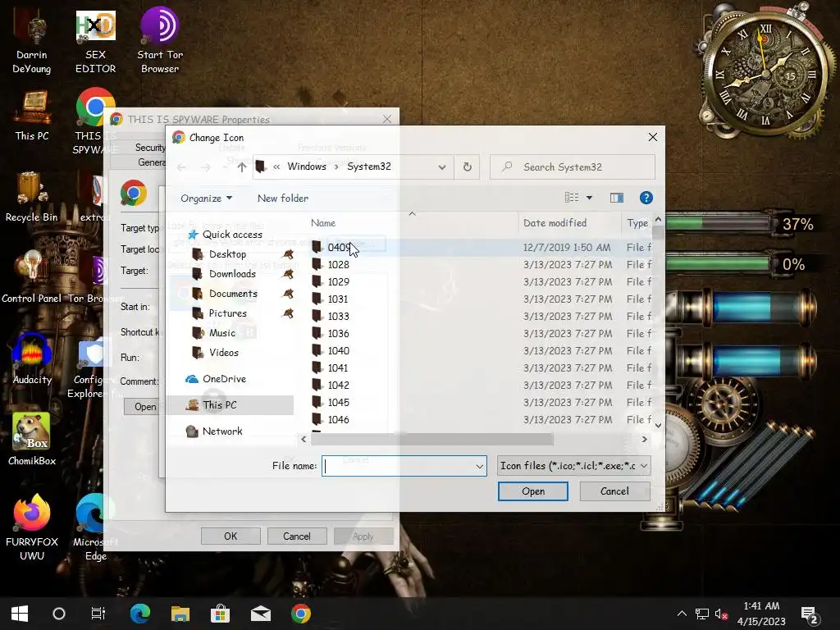Expand the File name dropdown arrow
Viewport: 840px width, 630px height.
[x=479, y=466]
